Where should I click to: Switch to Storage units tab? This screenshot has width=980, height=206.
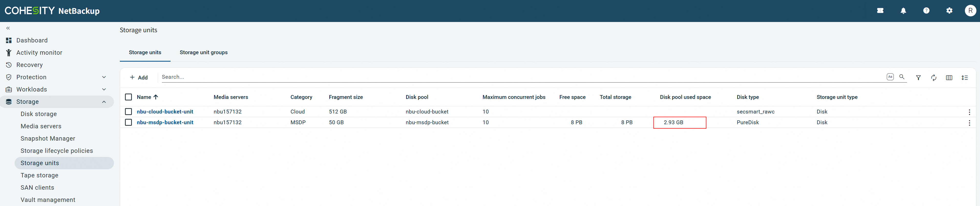(145, 52)
